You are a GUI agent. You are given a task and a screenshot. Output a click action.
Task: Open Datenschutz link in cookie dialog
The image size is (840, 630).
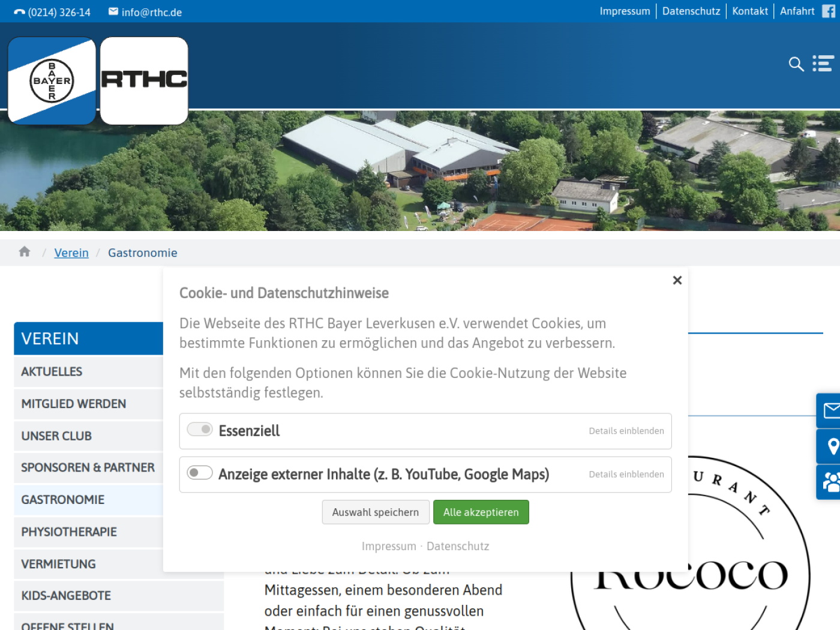[458, 546]
